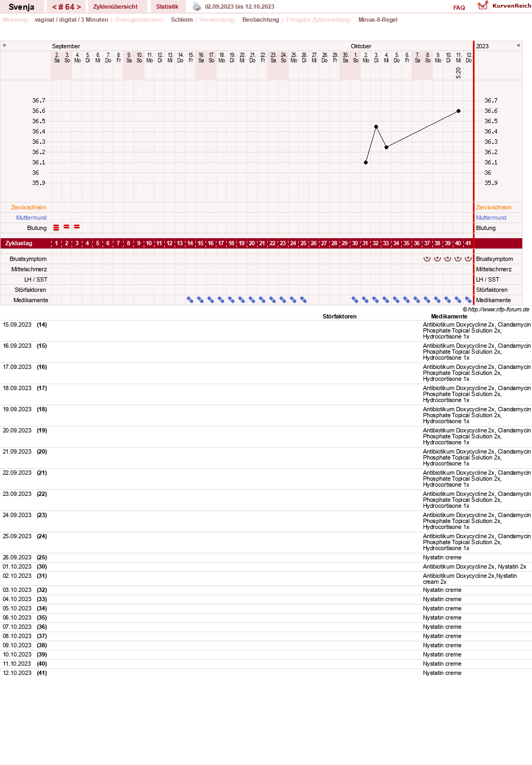Viewport: 532px width, 765px height.
Task: Click the Beobachtung usage value
Action: pos(261,20)
